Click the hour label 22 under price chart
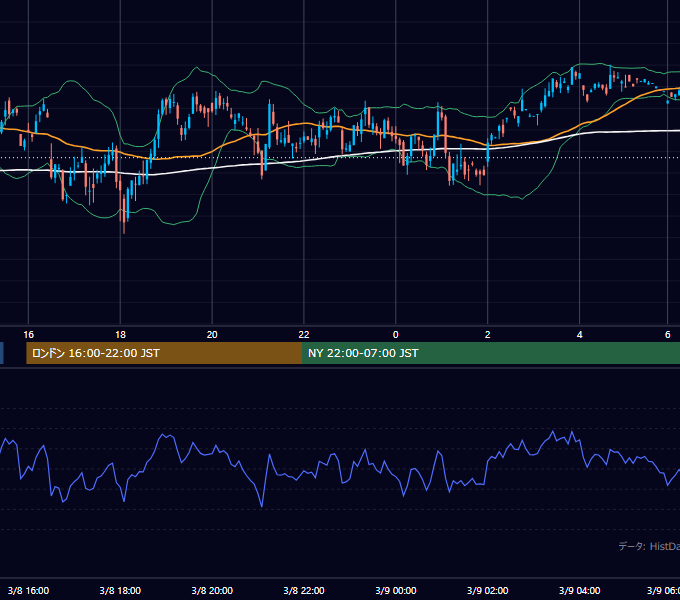The image size is (680, 600). pyautogui.click(x=304, y=335)
